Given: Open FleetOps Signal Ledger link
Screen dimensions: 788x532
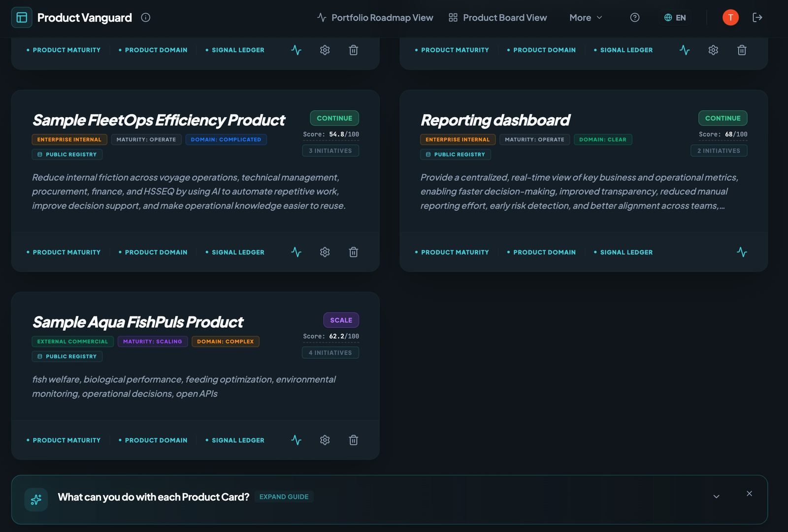Looking at the screenshot, I should tap(235, 252).
